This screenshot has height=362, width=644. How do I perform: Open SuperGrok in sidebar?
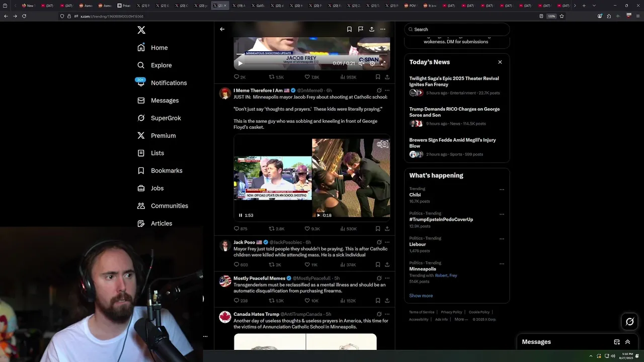[x=159, y=118]
